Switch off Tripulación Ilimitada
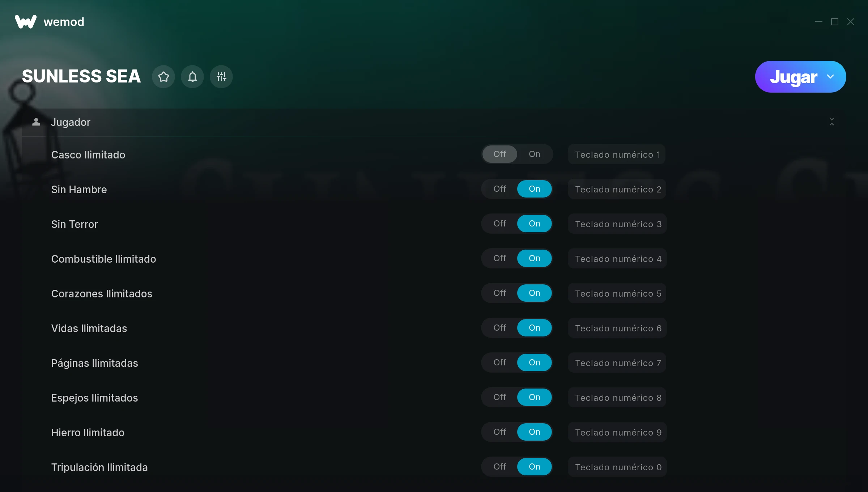The width and height of the screenshot is (868, 492). (500, 467)
